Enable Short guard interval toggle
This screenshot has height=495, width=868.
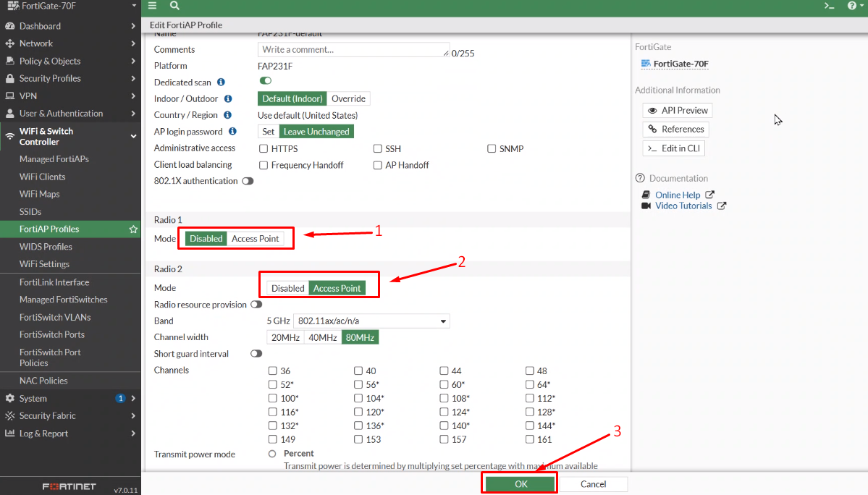(x=256, y=353)
